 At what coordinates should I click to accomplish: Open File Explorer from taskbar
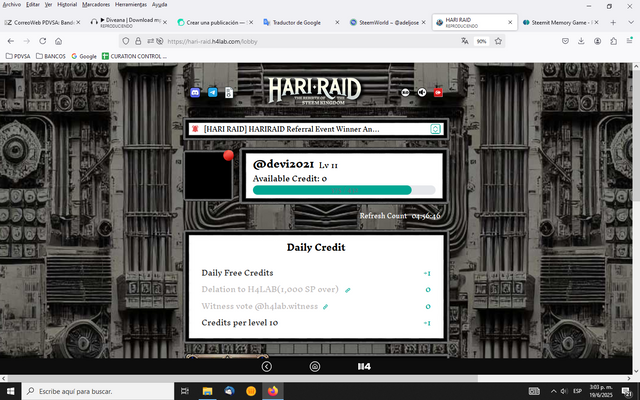[207, 391]
